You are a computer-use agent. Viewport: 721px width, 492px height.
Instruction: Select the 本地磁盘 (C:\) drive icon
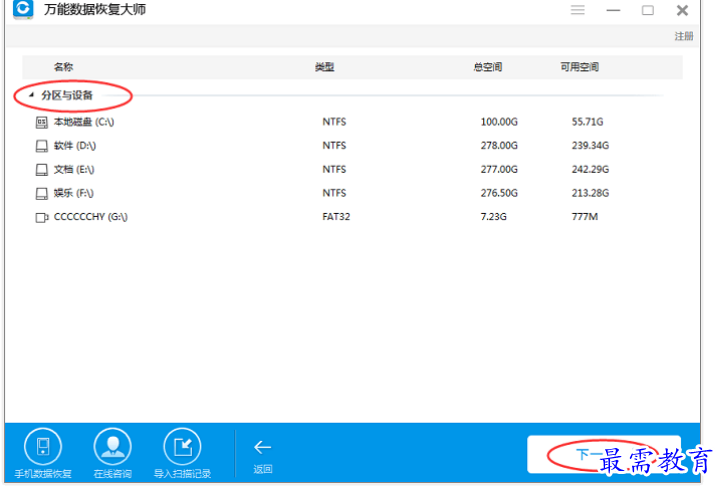41,122
